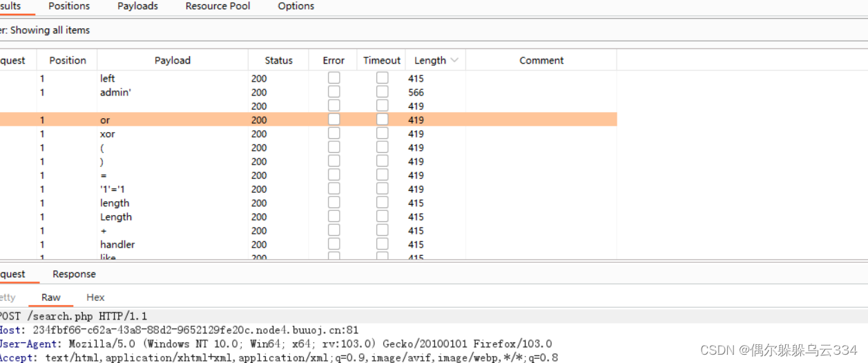Screen dimensions: 868x363
Task: Tick the Error checkbox in the 'left' row
Action: [334, 78]
